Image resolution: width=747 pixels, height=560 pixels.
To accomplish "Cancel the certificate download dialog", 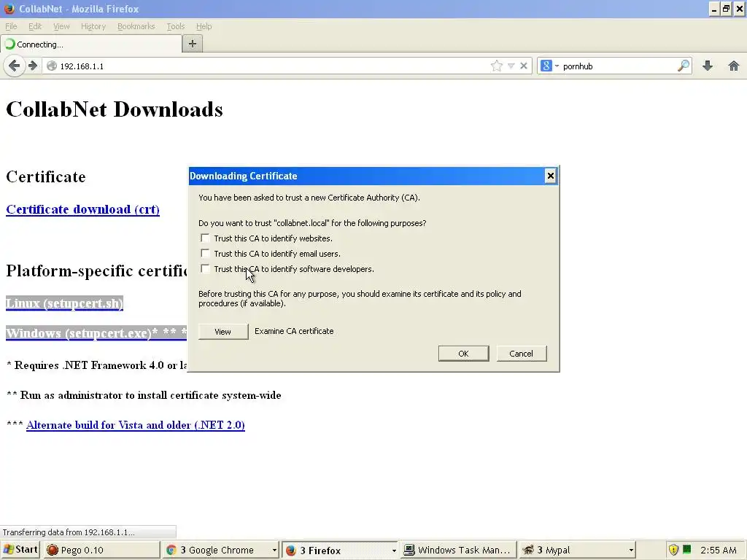I will (x=521, y=354).
